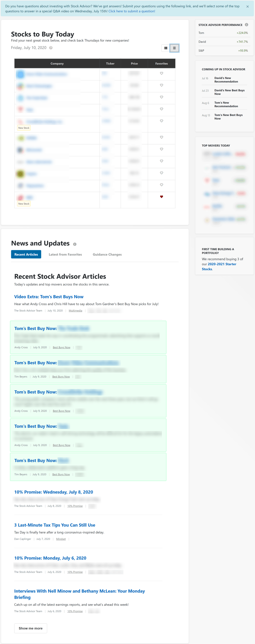Screen dimensions: 255x644
Task: Favorite the first stock row heart
Action: click(161, 73)
